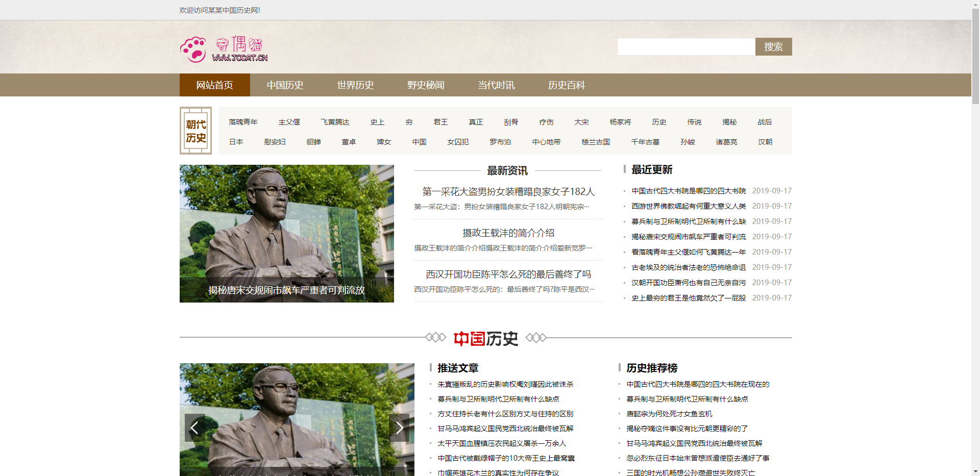
Task: Open the 世界历史 nav item
Action: 356,85
